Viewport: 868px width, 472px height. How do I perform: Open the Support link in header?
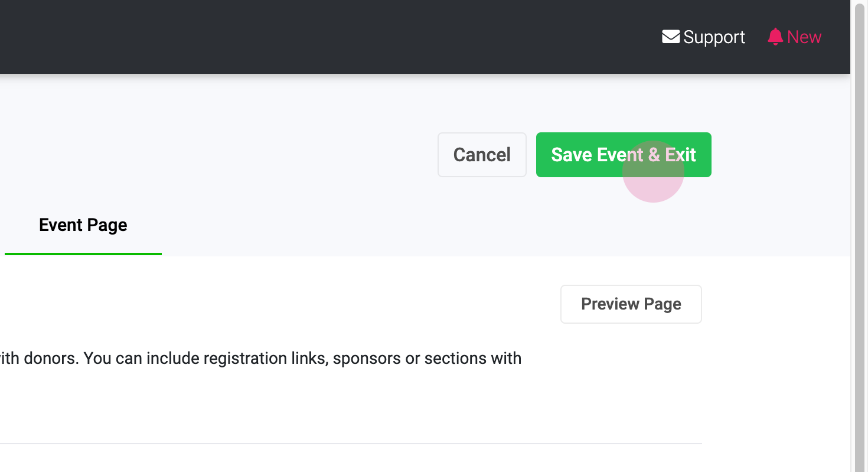pyautogui.click(x=714, y=37)
